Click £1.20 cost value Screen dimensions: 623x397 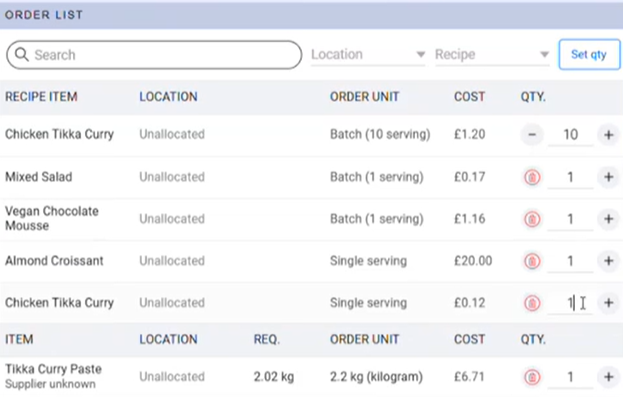pos(469,135)
